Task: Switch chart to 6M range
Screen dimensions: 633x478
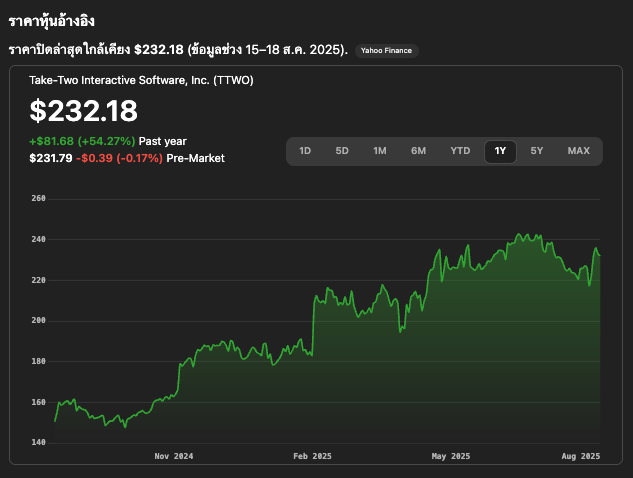Action: 418,151
